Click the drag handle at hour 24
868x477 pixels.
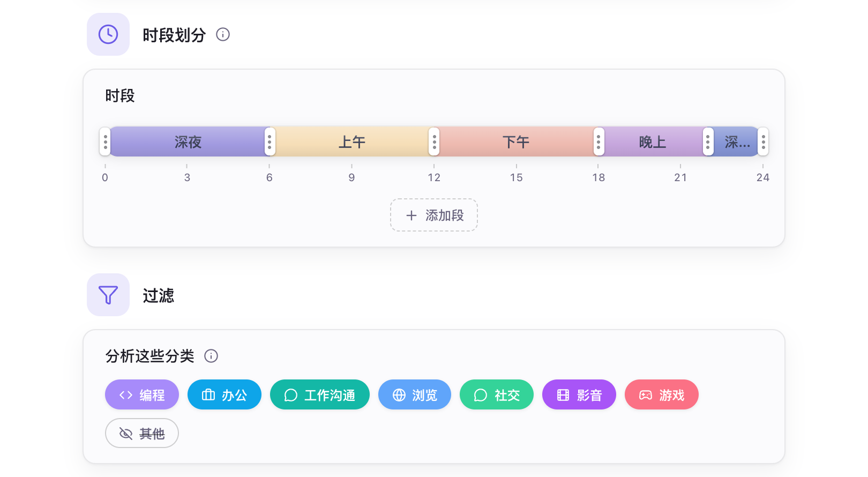coord(763,141)
